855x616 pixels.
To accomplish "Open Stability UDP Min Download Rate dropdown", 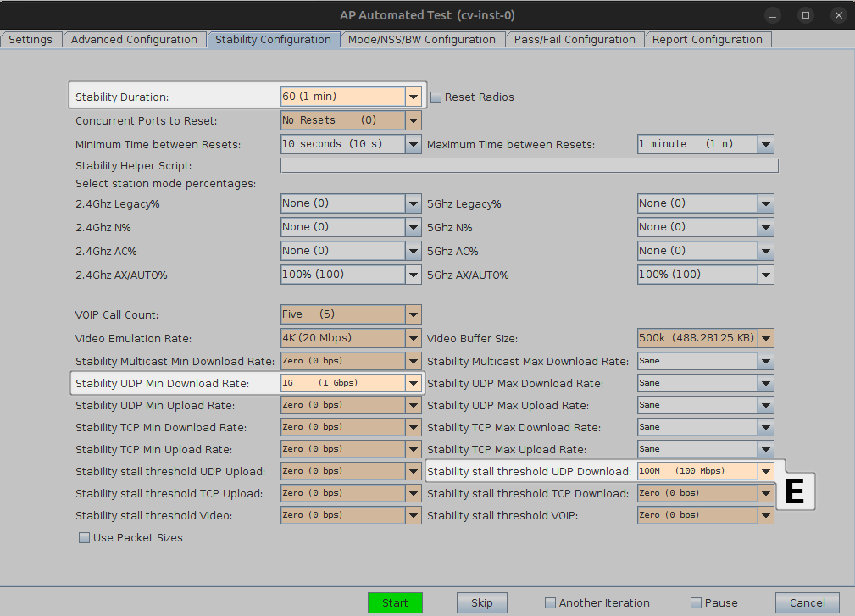I will [413, 383].
